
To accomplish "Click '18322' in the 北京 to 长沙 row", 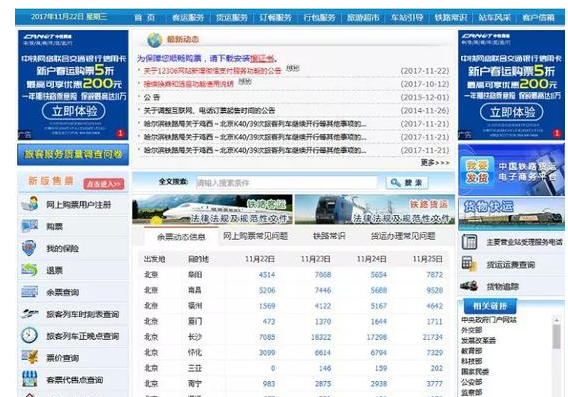I will tap(321, 337).
